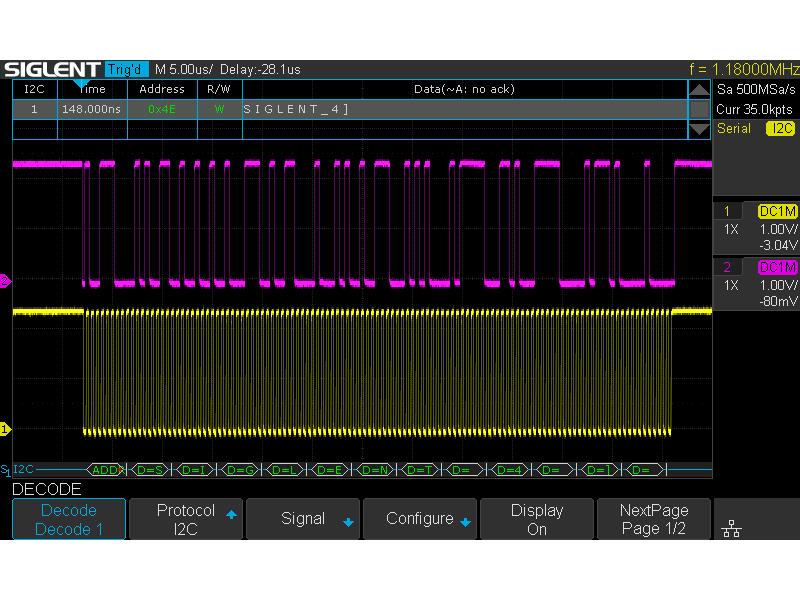Toggle the Display On softkey

[537, 519]
